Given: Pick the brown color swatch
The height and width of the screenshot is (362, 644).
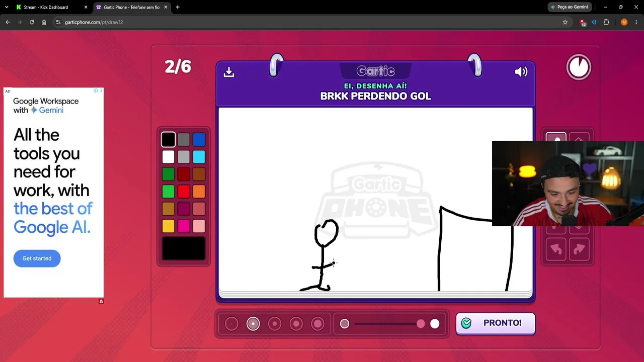Looking at the screenshot, I should (199, 174).
